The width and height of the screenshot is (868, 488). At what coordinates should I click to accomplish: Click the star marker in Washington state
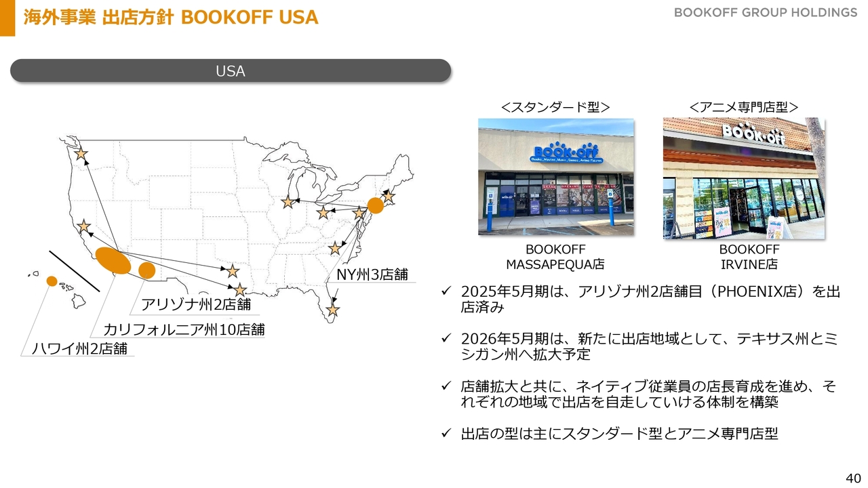click(81, 154)
